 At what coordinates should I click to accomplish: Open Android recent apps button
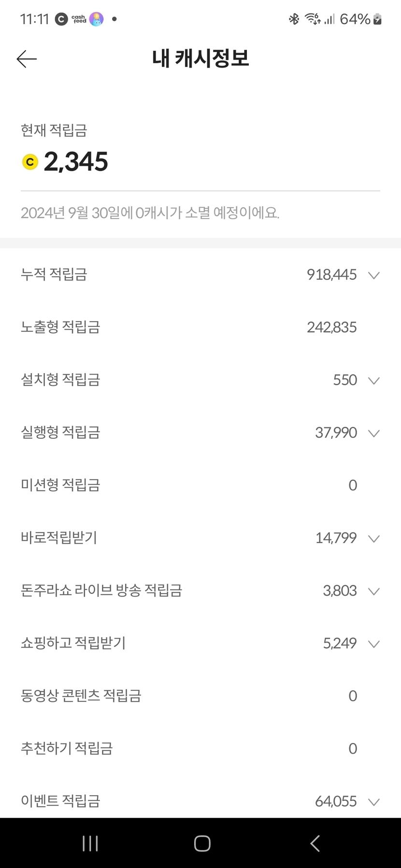pos(90,843)
